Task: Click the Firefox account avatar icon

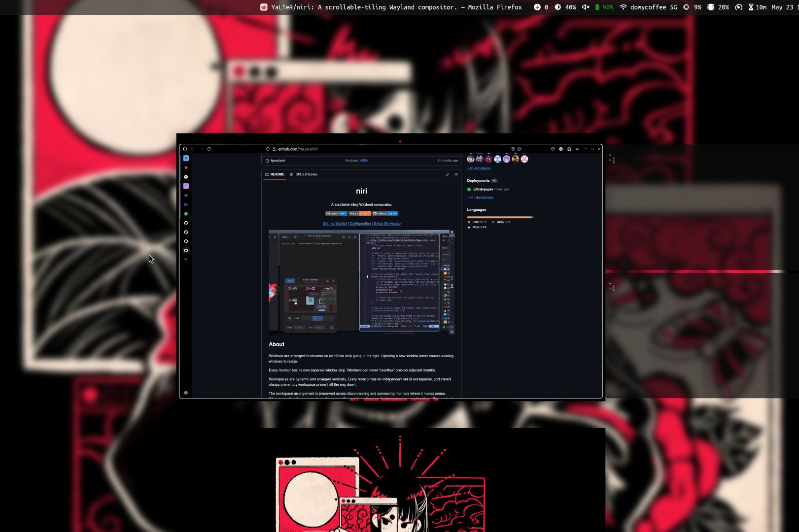Action: (561, 149)
